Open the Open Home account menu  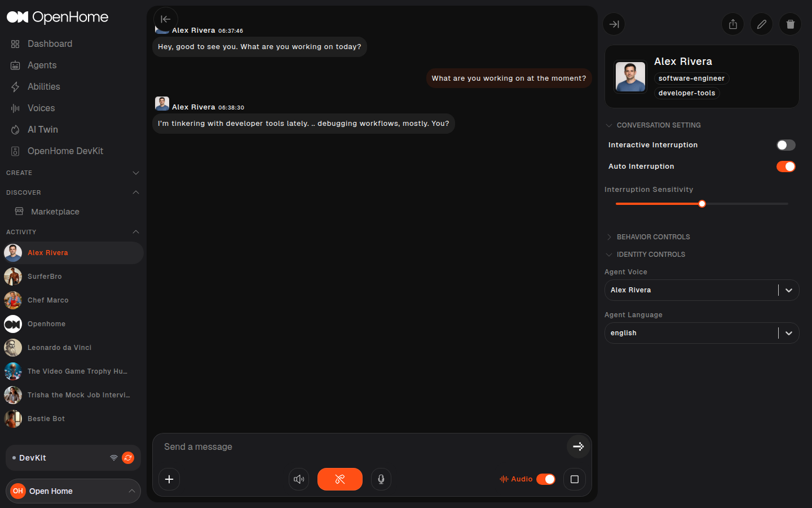73,491
